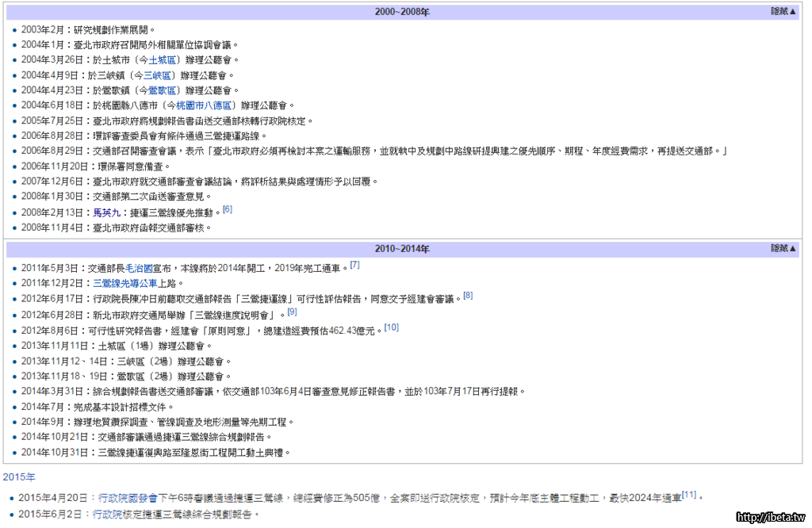Jump to footnote reference [7]
812x528 pixels.
(354, 265)
